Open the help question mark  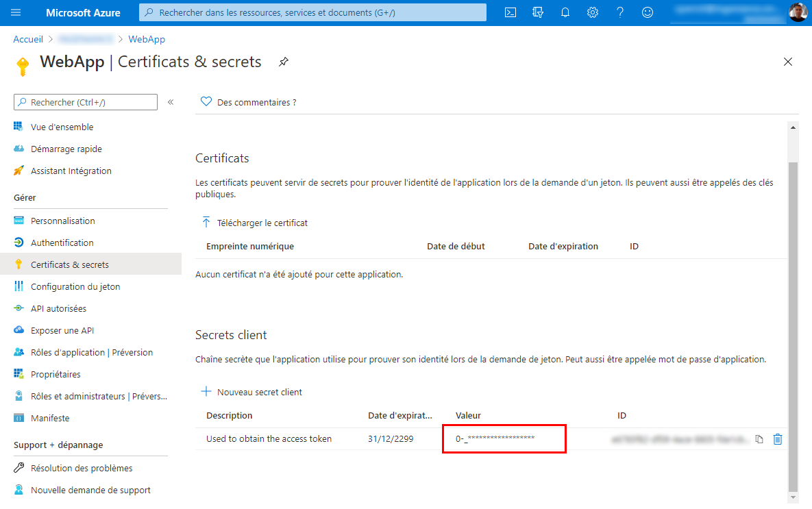pos(620,12)
